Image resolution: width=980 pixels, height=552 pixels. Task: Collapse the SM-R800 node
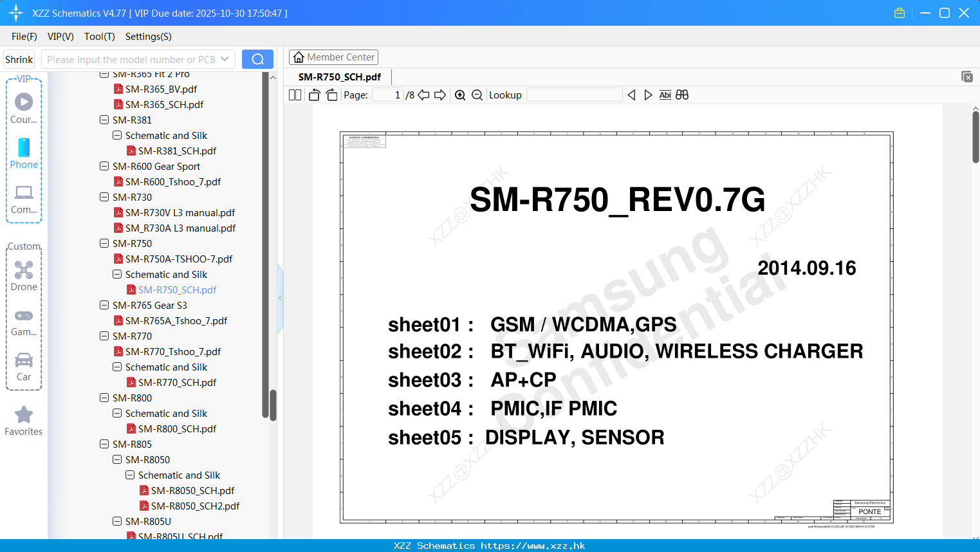[x=104, y=398]
